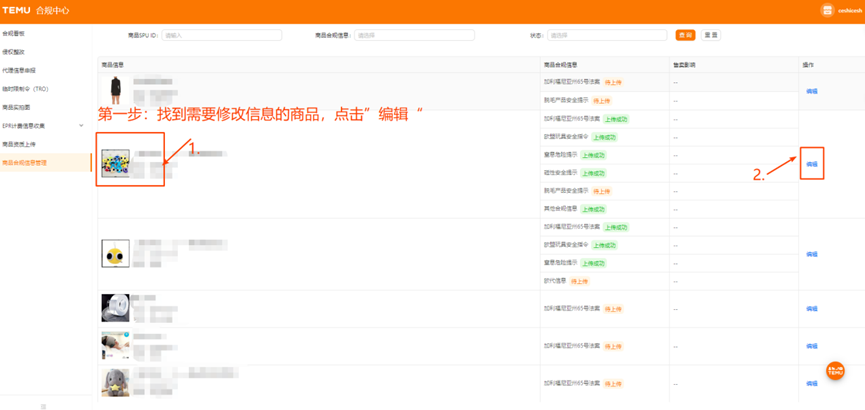Open the 商品合规信息 dropdown filter
The image size is (865, 410).
413,35
